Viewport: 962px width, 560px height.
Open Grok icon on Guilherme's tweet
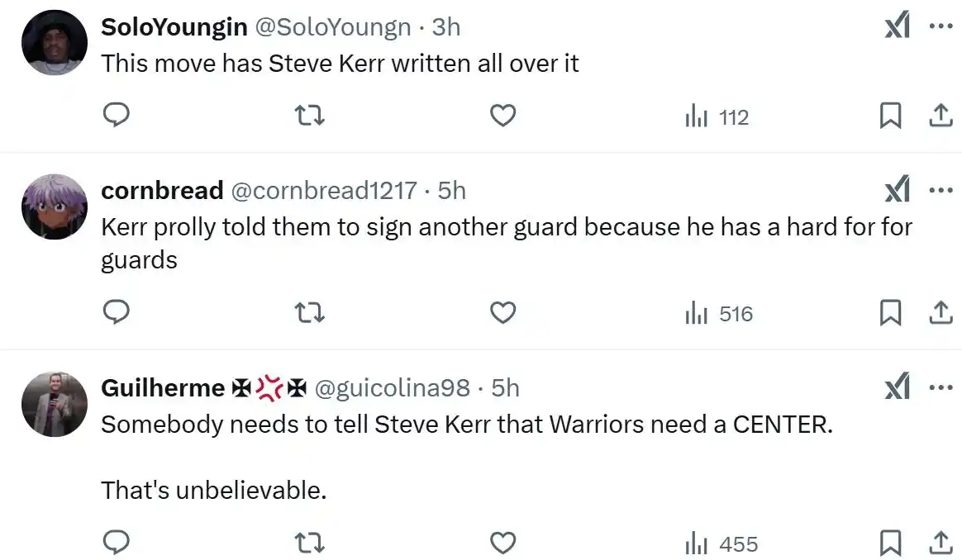click(x=898, y=387)
